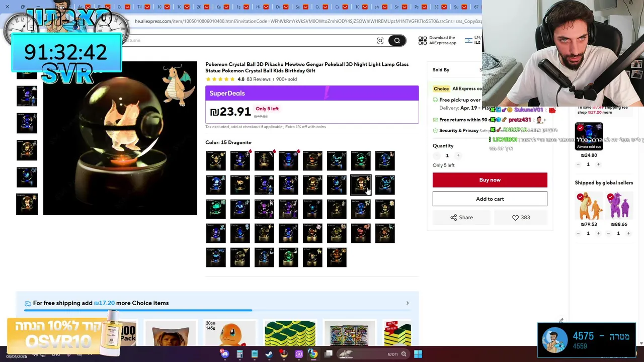Open the 20cm 145g Charmander plush item
The height and width of the screenshot is (362, 644).
click(230, 333)
